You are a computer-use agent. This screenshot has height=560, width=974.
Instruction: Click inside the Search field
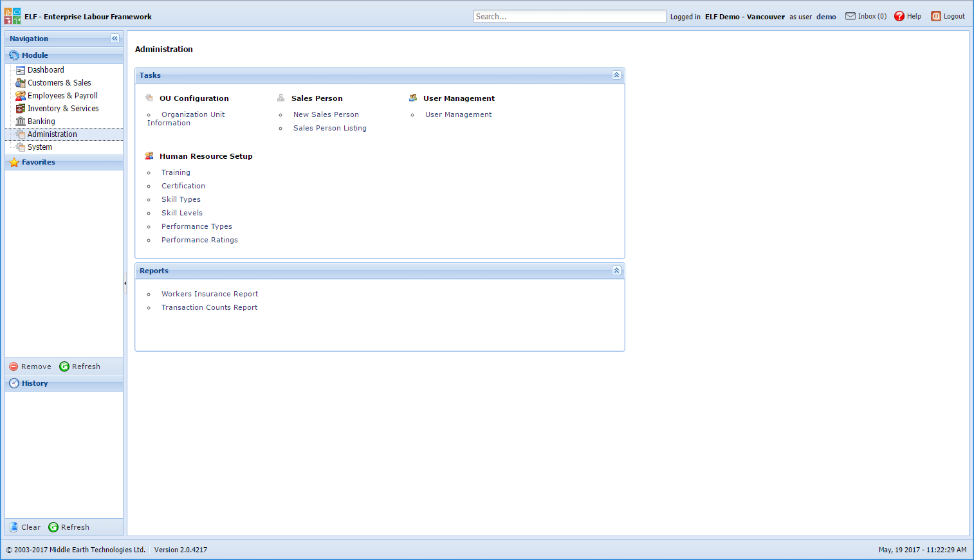[x=569, y=15]
